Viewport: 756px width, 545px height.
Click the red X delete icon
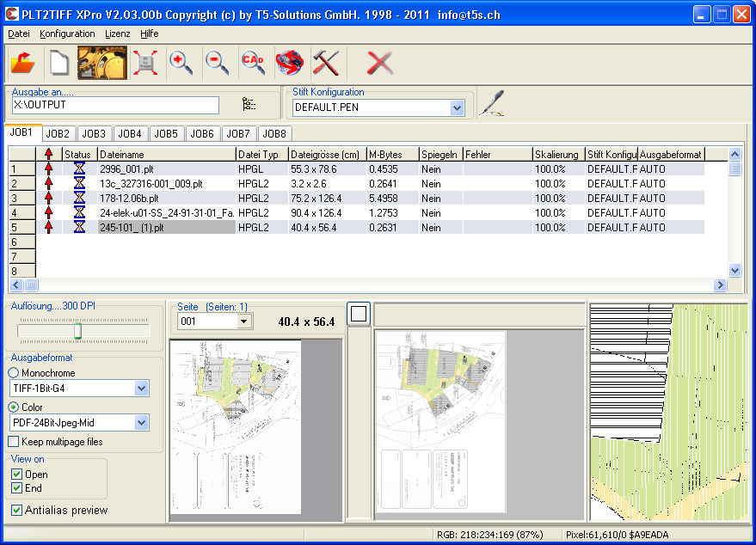point(380,63)
